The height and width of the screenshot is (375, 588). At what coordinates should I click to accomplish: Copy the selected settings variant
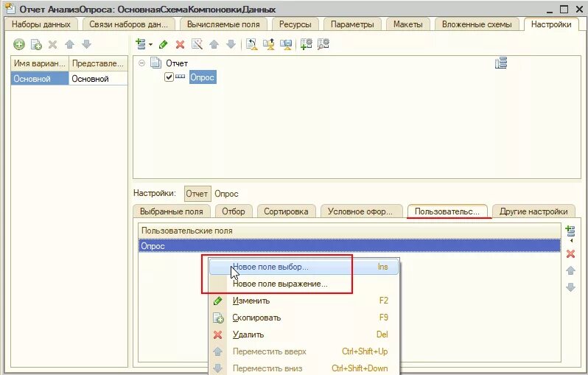pos(36,44)
